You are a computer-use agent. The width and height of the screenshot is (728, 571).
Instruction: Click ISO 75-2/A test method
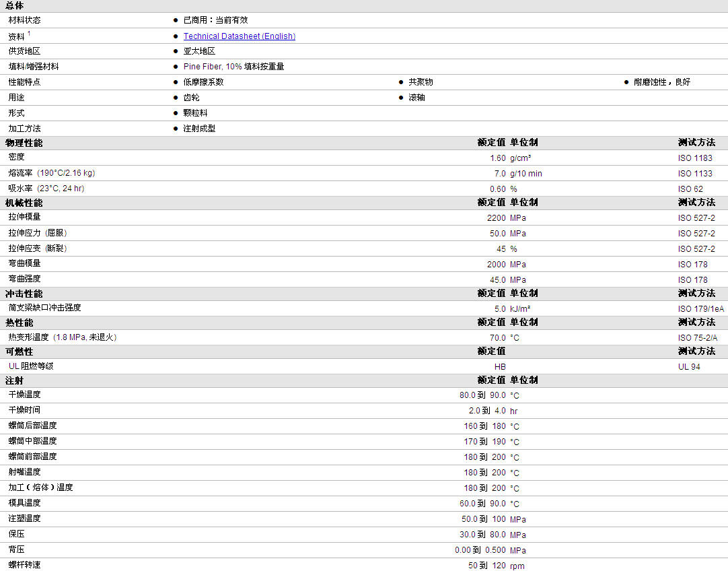(x=698, y=338)
